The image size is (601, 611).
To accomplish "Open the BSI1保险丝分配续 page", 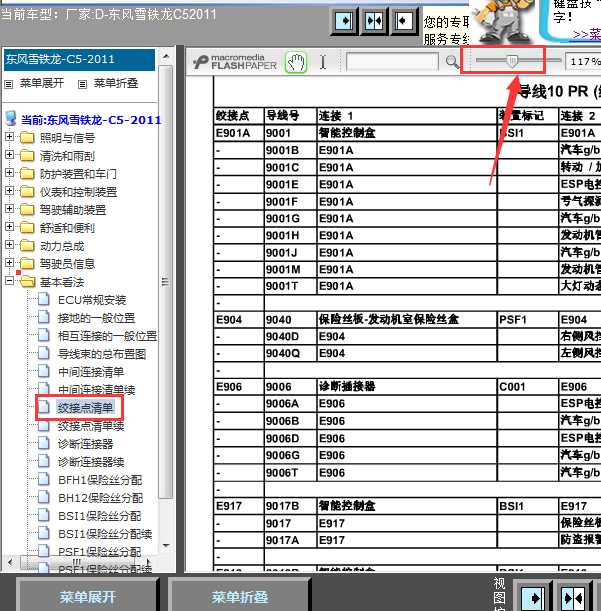I will point(105,534).
